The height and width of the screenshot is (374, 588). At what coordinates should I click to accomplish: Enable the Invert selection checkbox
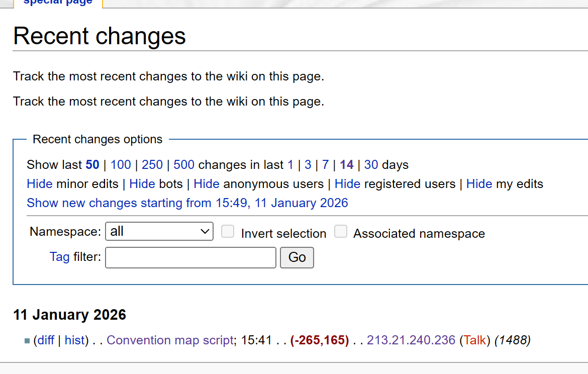coord(228,232)
